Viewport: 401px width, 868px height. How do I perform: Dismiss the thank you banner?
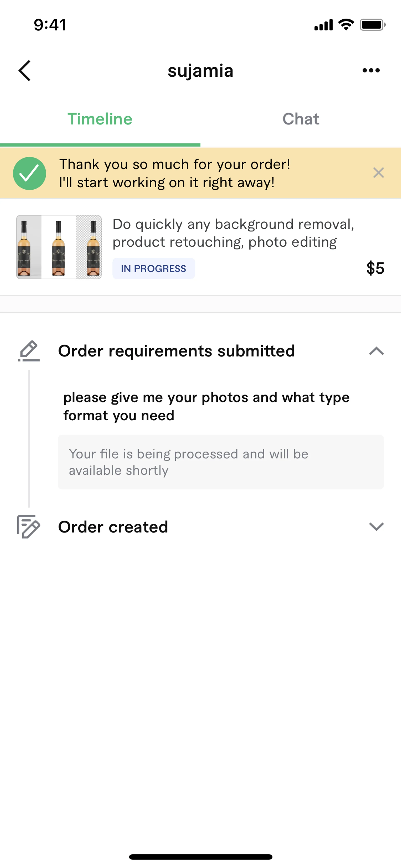[x=378, y=173]
